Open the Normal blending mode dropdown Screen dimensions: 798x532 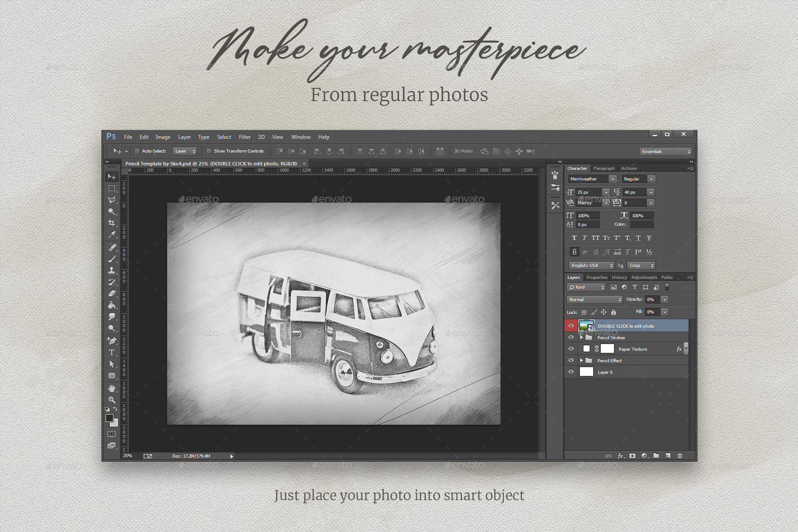click(594, 299)
